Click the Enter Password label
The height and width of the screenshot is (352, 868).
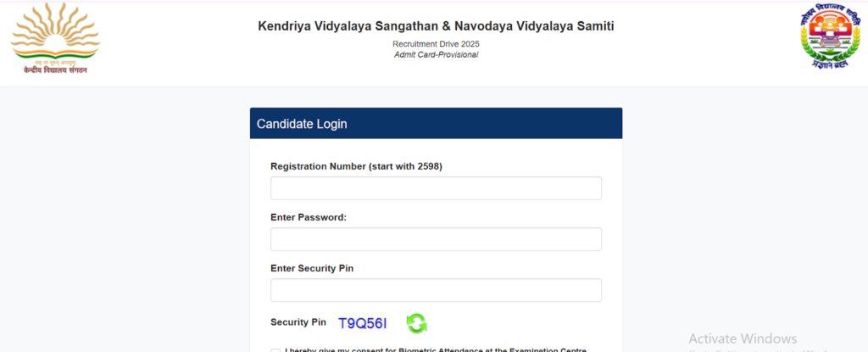click(309, 217)
